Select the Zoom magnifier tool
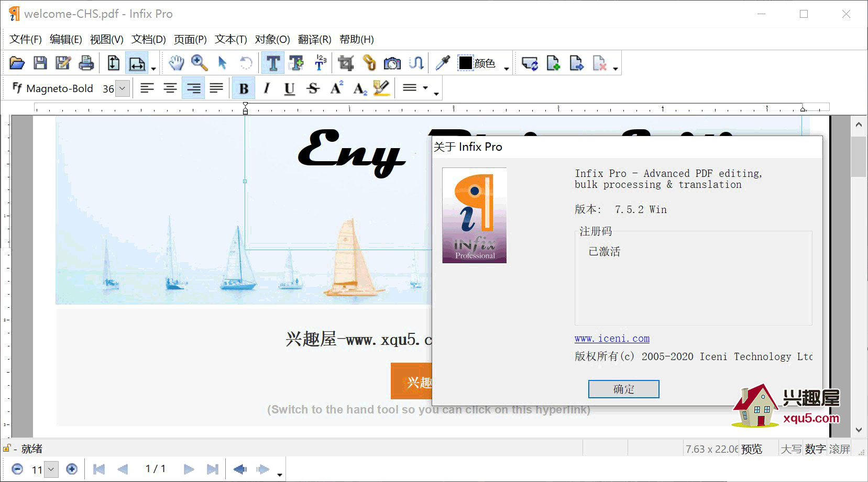This screenshot has height=482, width=868. [199, 63]
